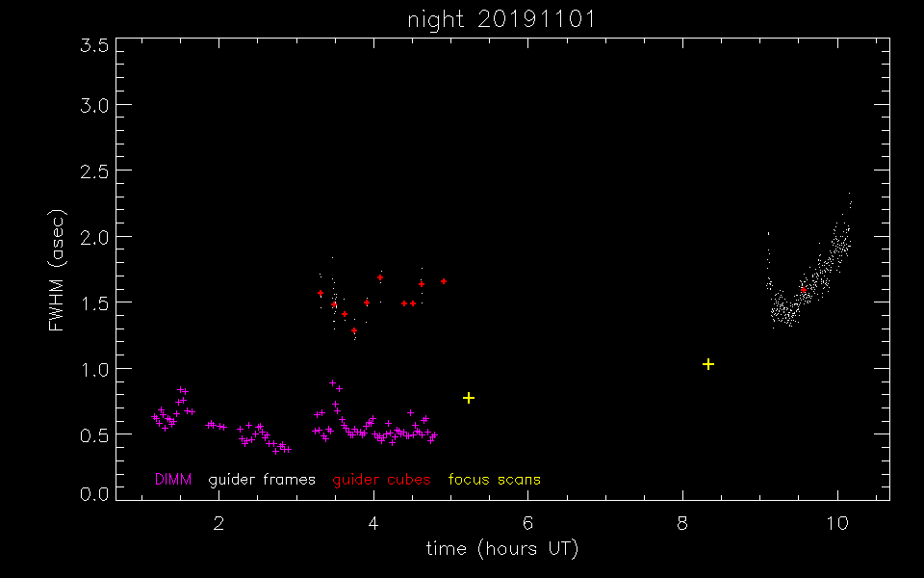
Task: Click the x-axis tick label "2"
Action: tap(218, 522)
